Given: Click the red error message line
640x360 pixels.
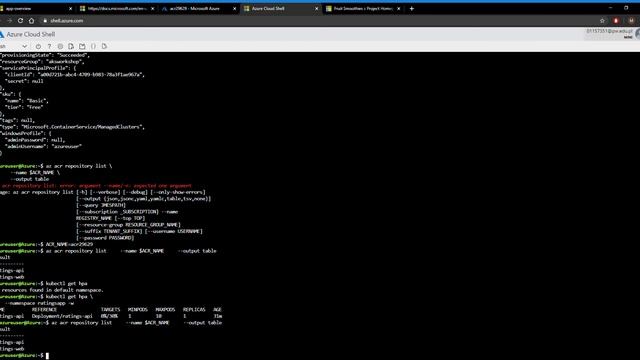Looking at the screenshot, I should [x=96, y=186].
